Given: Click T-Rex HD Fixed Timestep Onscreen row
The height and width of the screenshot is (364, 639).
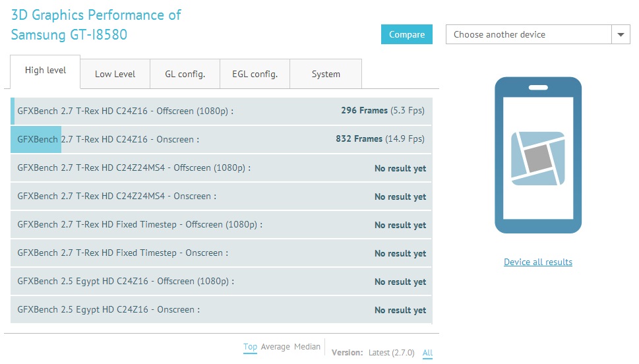Looking at the screenshot, I should pos(222,253).
